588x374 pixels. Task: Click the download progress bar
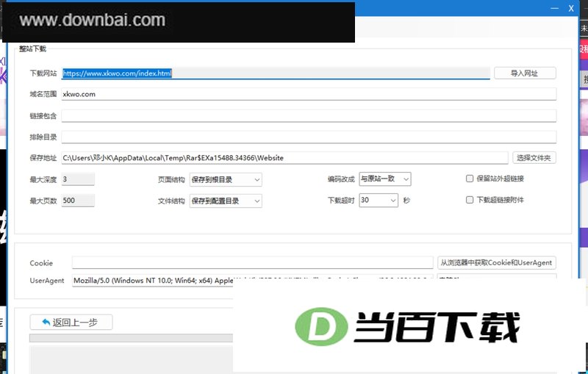coord(132,338)
